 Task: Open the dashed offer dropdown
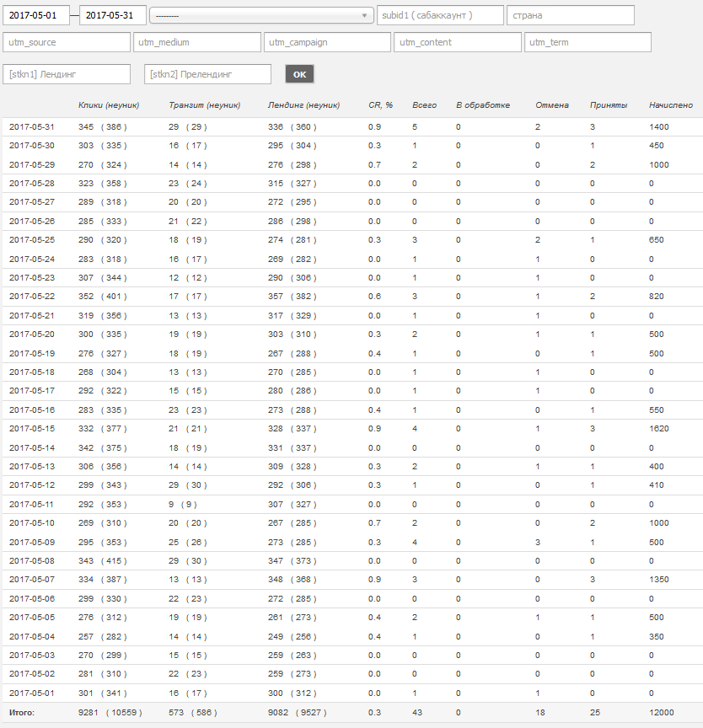tap(261, 15)
